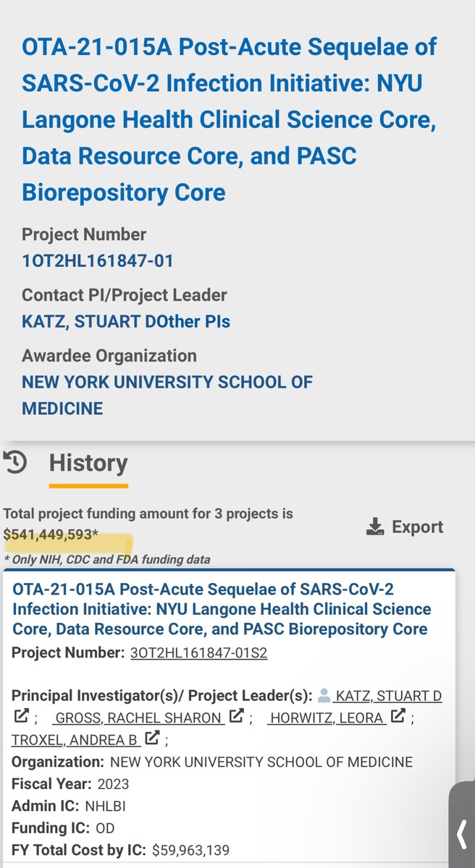Open external link icon after TROXEL, ANDREA B
475x868 pixels.
[x=151, y=739]
